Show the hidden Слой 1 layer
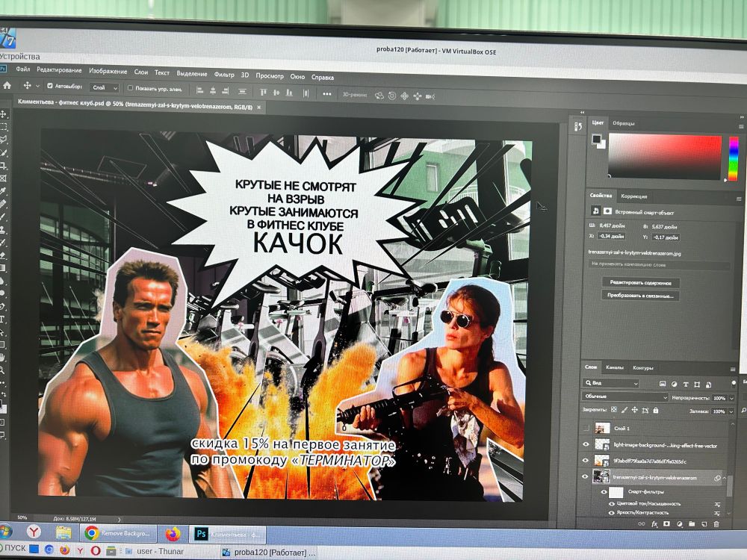 (586, 428)
